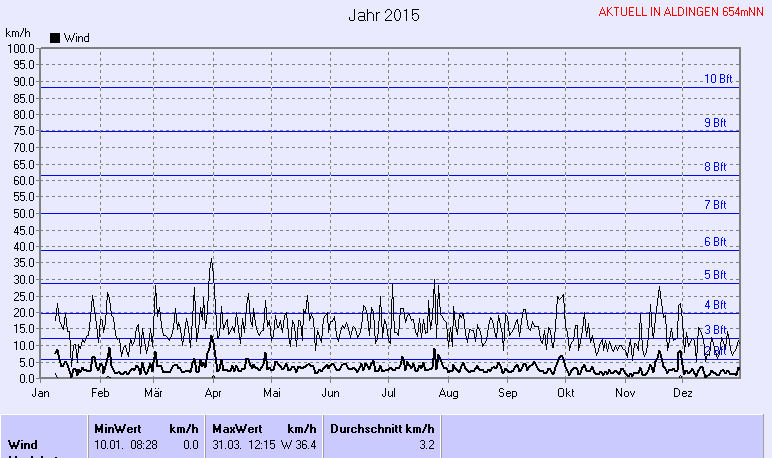The image size is (772, 458).
Task: Click the km/h axis unit label
Action: (x=18, y=33)
